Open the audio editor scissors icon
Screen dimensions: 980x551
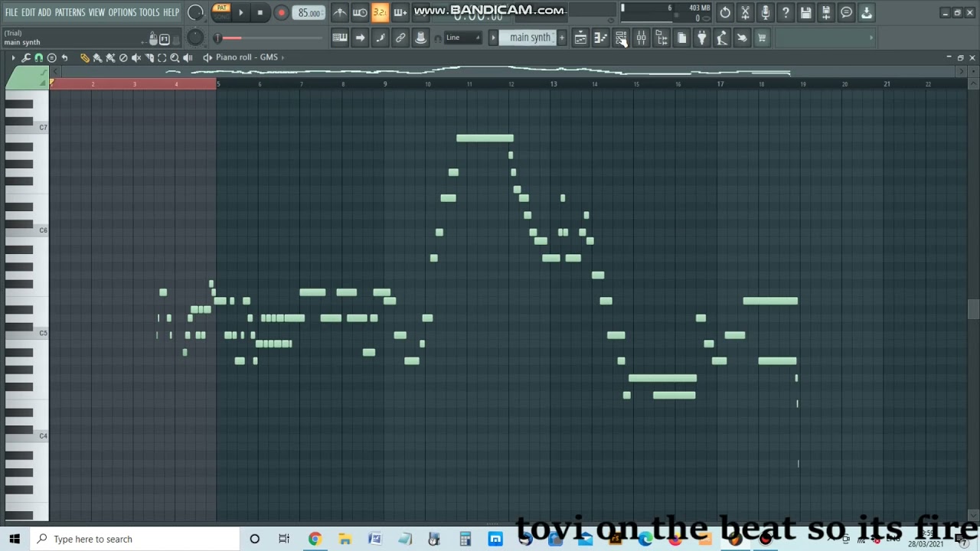745,12
